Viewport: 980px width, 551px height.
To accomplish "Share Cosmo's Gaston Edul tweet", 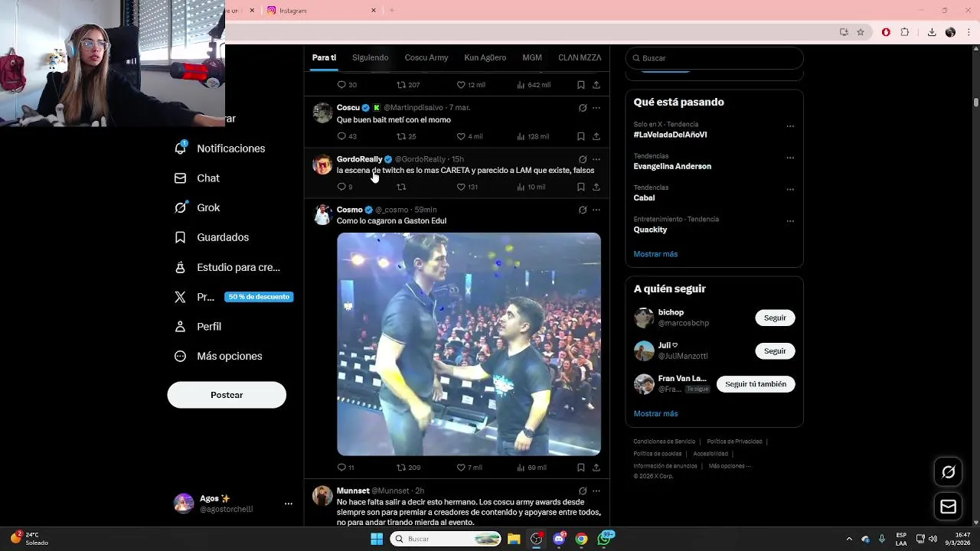I will (596, 467).
